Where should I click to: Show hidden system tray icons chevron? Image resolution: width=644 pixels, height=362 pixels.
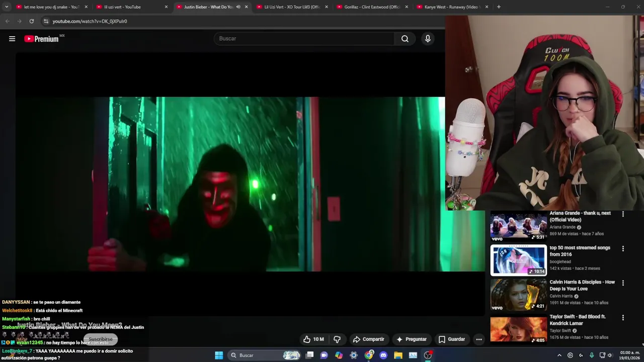pos(559,355)
